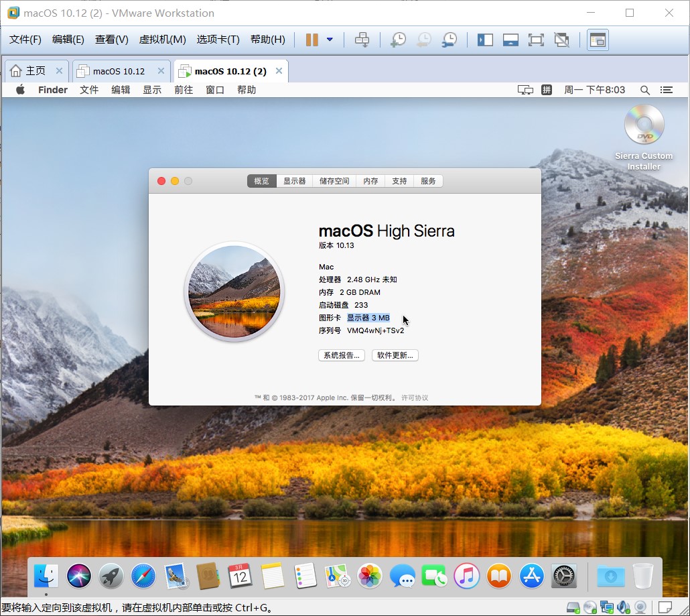The height and width of the screenshot is (616, 690).
Task: Open Reminders from the Dock
Action: [305, 576]
